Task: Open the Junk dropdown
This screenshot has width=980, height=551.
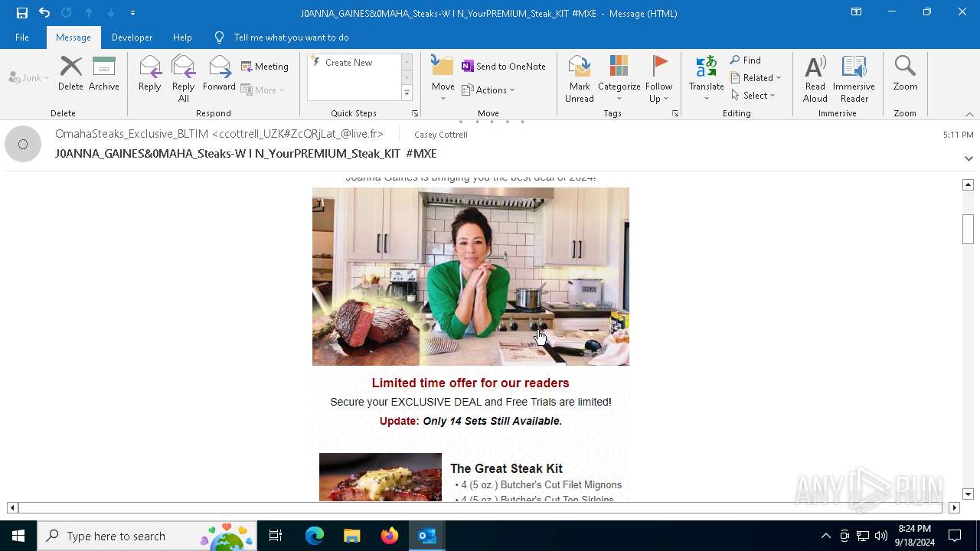Action: point(29,77)
